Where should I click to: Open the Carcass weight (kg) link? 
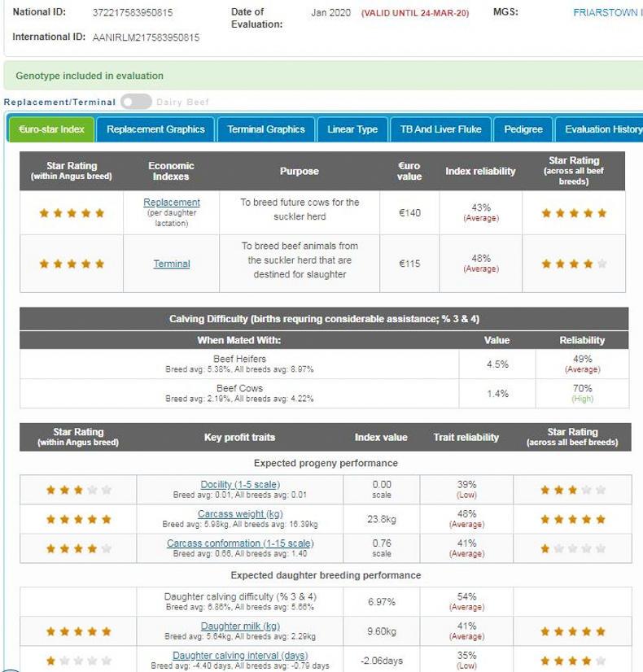240,514
